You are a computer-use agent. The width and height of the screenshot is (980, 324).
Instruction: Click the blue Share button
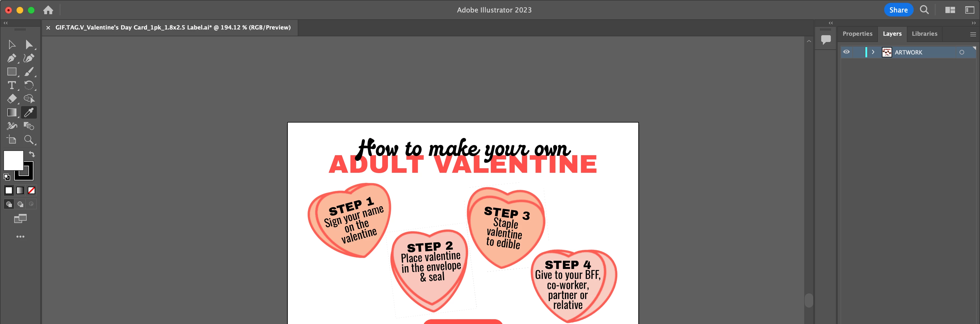click(x=898, y=10)
